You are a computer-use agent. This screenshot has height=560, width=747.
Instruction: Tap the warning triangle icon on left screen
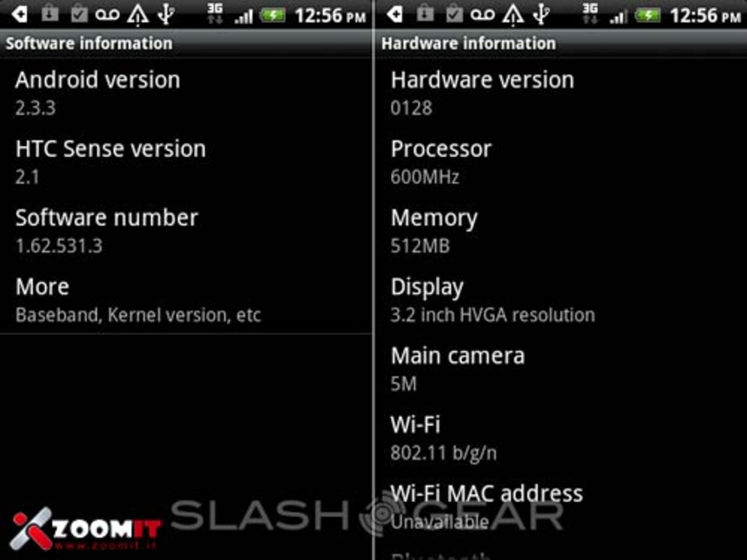(x=138, y=15)
